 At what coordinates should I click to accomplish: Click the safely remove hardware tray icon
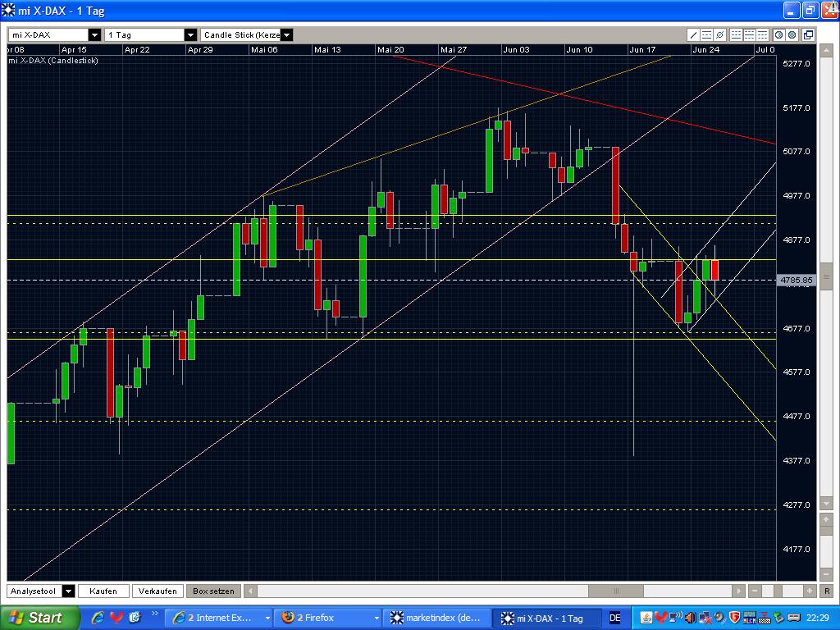pos(779,618)
